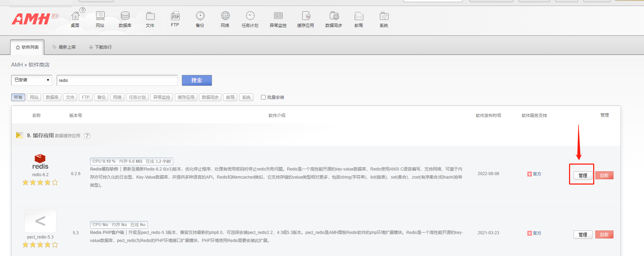Filter by 网站 category tag
The height and width of the screenshot is (256, 644).
click(x=34, y=97)
